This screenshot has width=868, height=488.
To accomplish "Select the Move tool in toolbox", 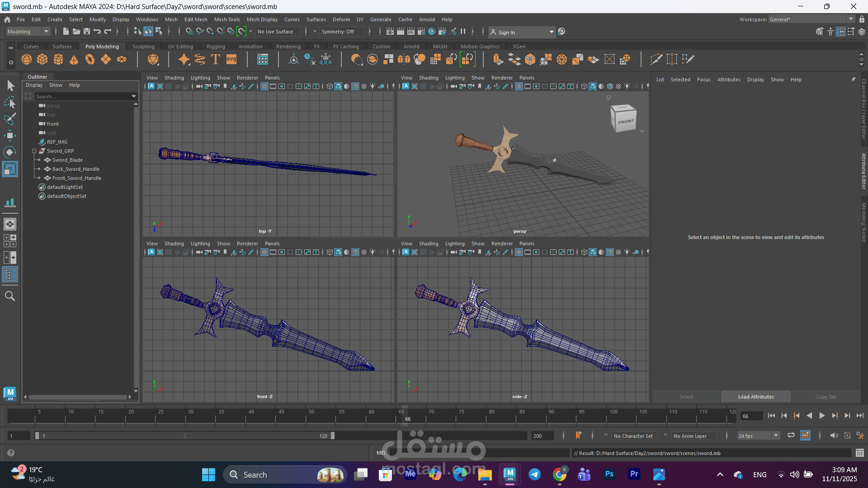I will (x=10, y=136).
